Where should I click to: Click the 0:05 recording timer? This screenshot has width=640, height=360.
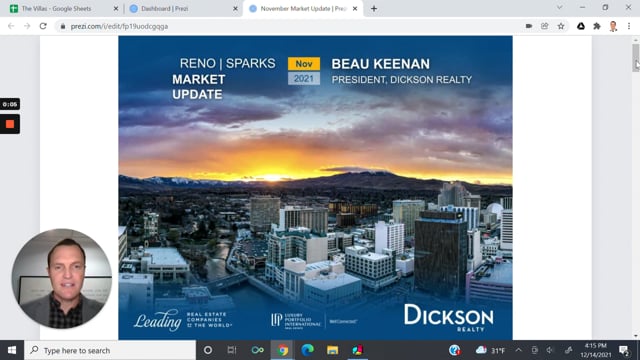[10, 104]
